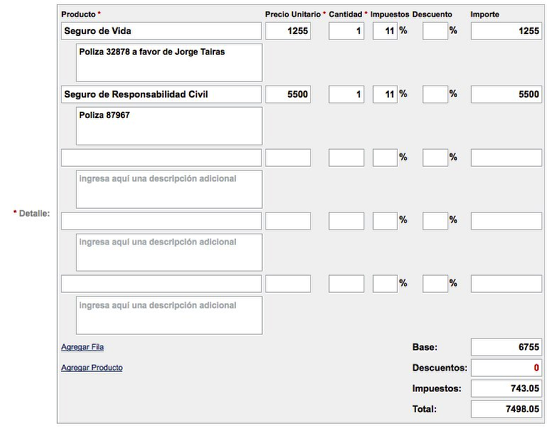Click the Descuentos field showing 0

(x=506, y=368)
